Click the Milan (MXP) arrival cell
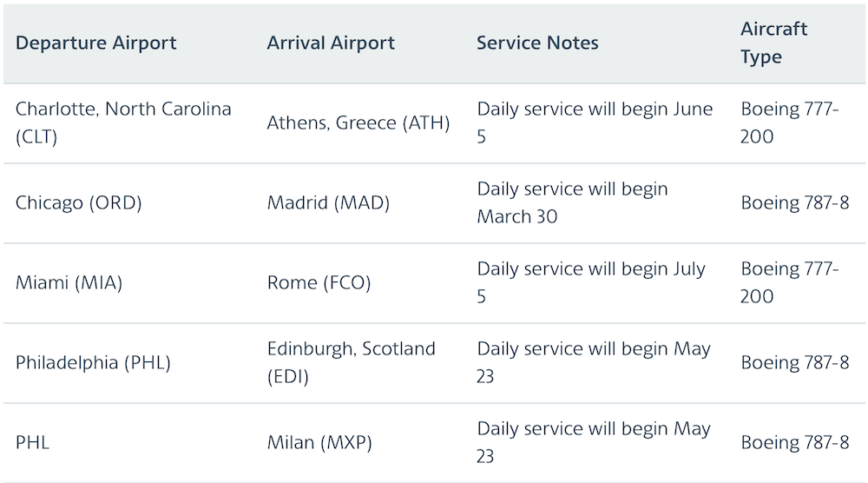This screenshot has height=483, width=868. click(319, 442)
